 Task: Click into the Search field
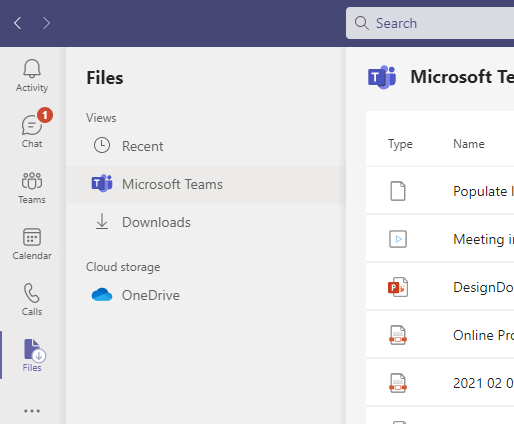pyautogui.click(x=430, y=23)
